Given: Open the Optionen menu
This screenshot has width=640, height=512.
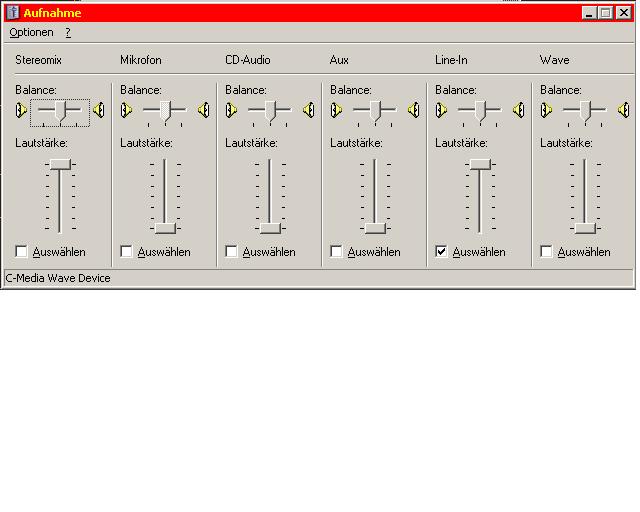Looking at the screenshot, I should (x=31, y=32).
